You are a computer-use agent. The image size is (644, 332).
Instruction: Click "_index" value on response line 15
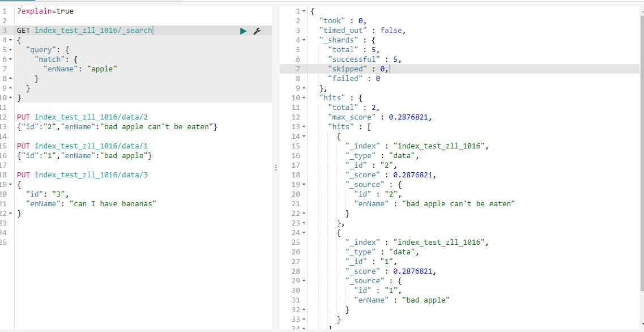438,146
